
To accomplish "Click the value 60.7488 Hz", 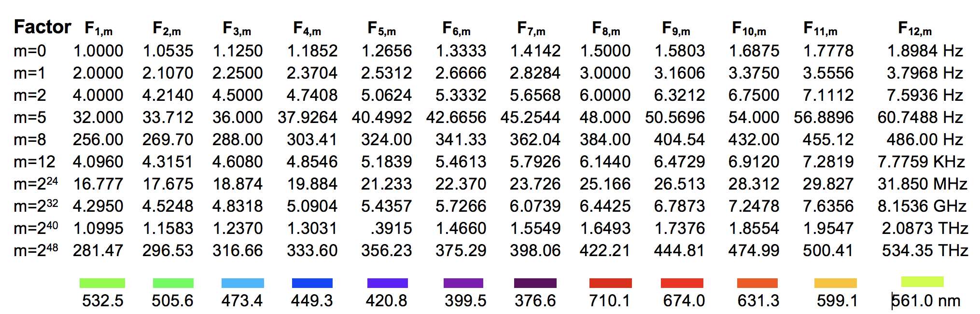I will (x=921, y=117).
